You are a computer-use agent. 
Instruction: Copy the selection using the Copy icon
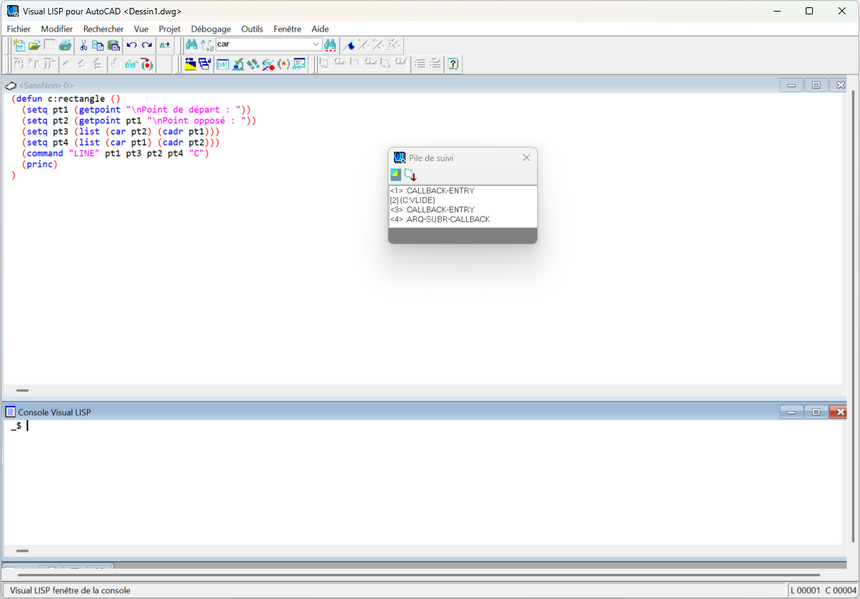pos(98,45)
